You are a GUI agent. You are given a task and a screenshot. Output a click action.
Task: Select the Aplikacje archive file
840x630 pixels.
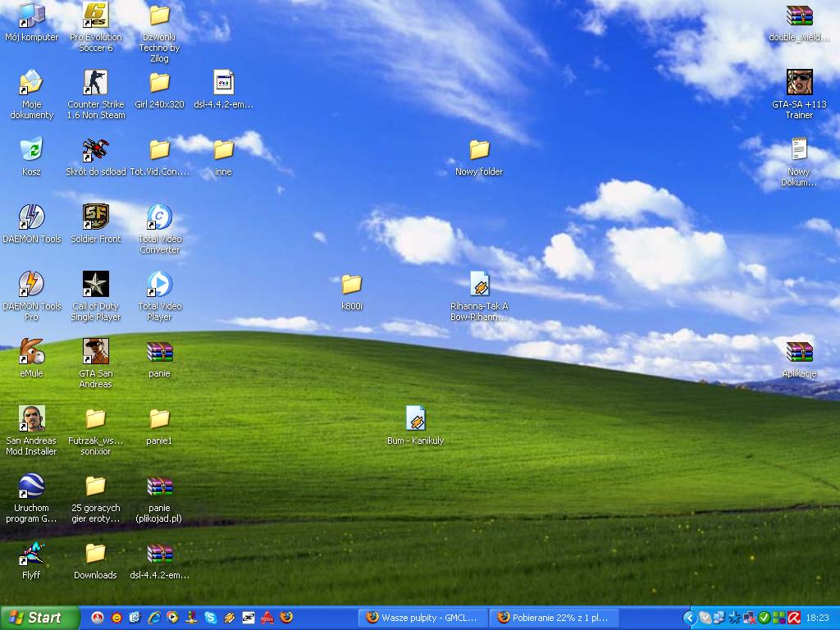pyautogui.click(x=799, y=352)
